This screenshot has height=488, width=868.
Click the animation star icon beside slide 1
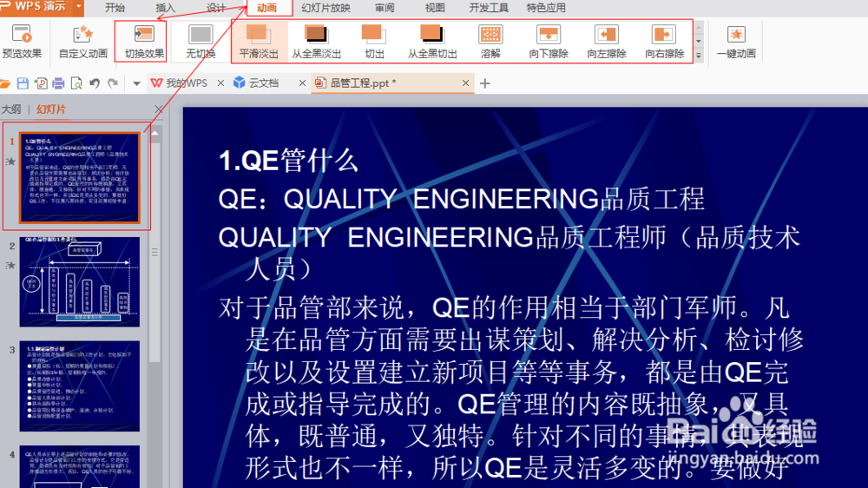coord(10,162)
